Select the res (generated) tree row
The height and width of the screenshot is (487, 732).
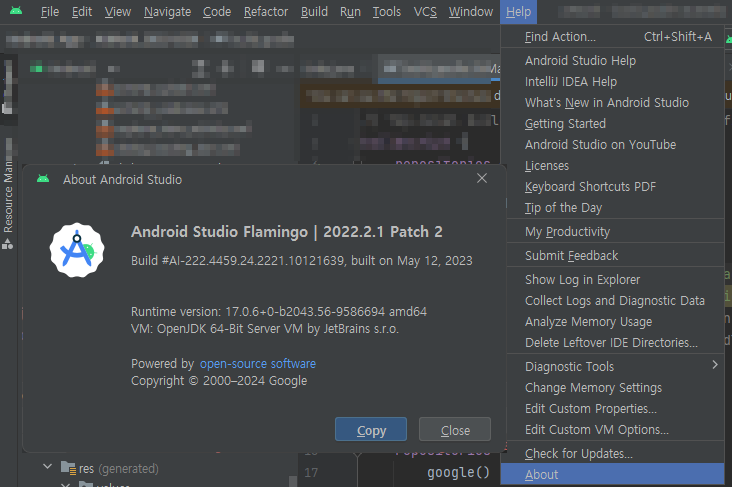(159, 468)
